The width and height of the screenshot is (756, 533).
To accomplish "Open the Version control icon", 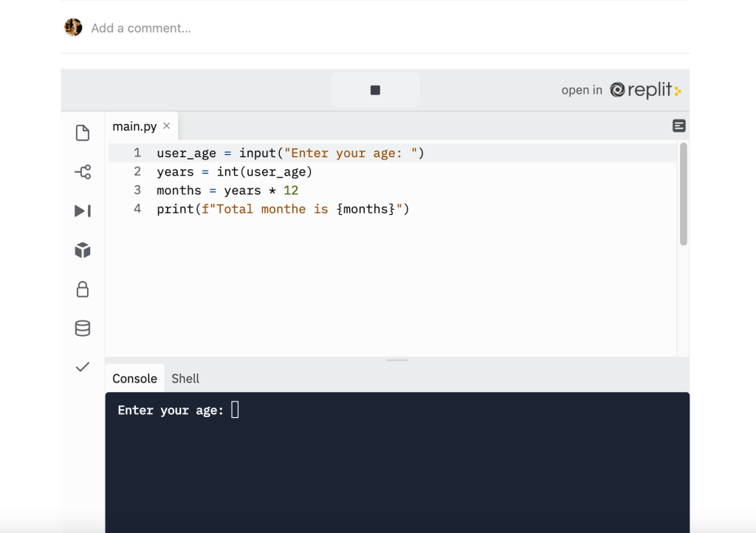I will (x=83, y=172).
